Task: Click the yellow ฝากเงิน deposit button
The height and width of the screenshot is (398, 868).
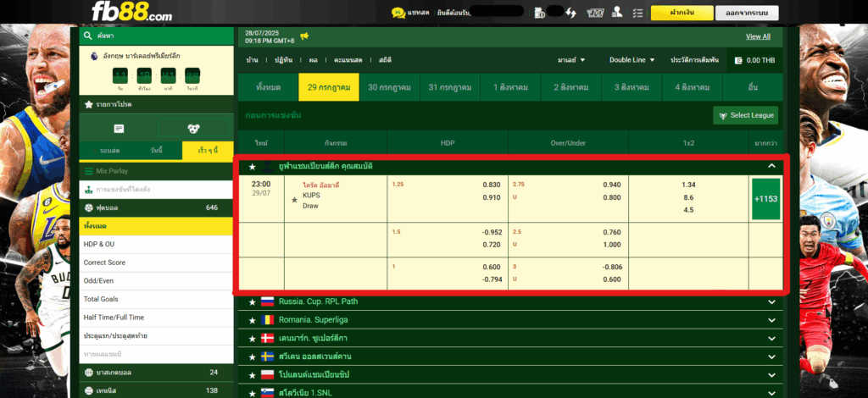Action: pos(682,13)
